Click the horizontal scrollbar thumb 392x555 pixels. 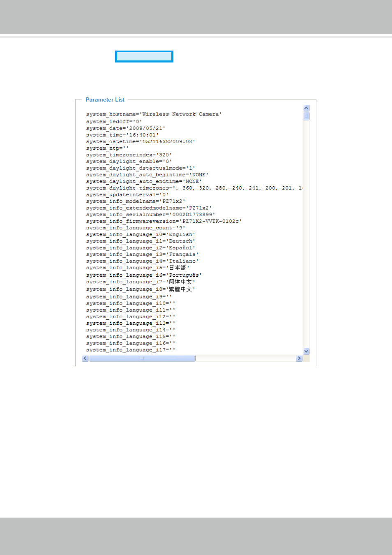[142, 358]
